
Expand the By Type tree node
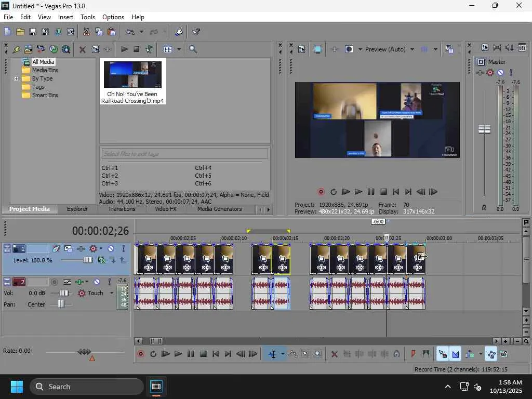[16, 79]
